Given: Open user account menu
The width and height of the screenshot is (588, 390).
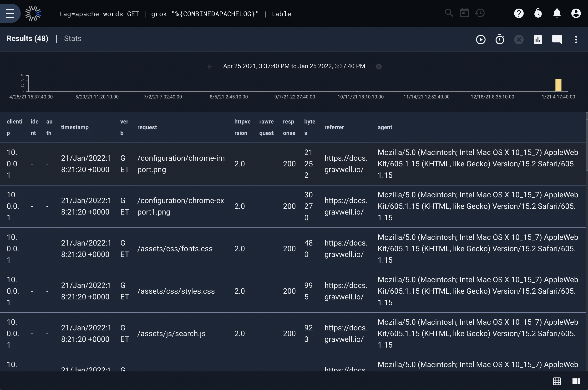Looking at the screenshot, I should [x=576, y=13].
